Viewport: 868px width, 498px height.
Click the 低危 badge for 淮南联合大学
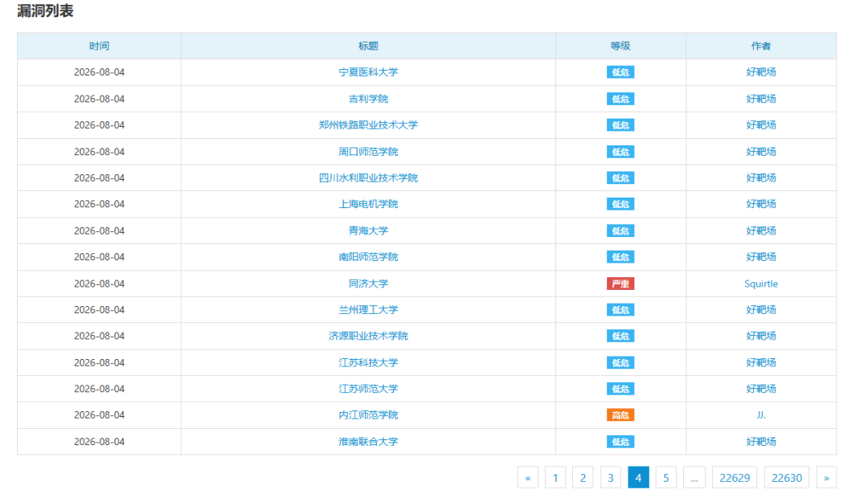tap(620, 442)
